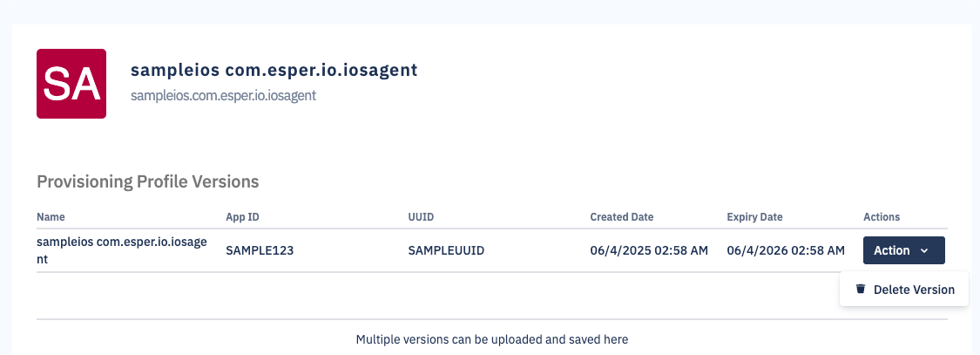Click the 06/4/2026 expiry date cell
Screen dimensions: 980x355
[785, 250]
